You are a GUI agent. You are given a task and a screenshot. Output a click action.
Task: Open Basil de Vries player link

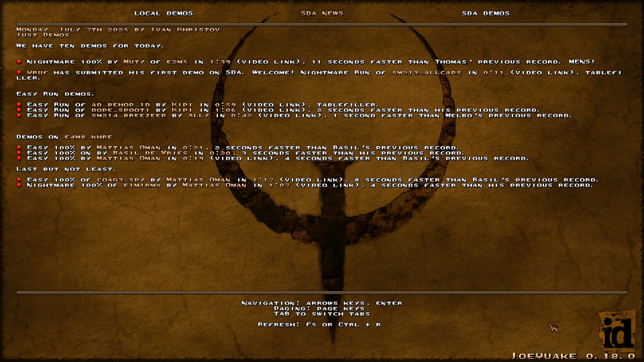pos(150,153)
